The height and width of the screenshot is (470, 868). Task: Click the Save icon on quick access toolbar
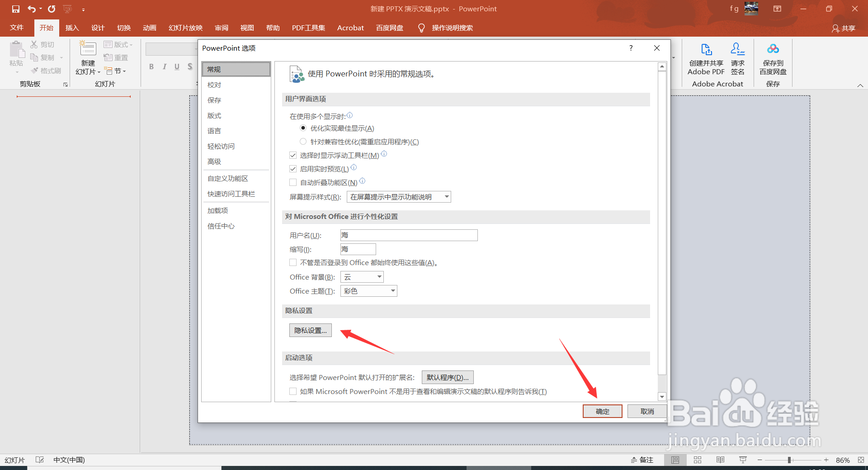point(15,9)
